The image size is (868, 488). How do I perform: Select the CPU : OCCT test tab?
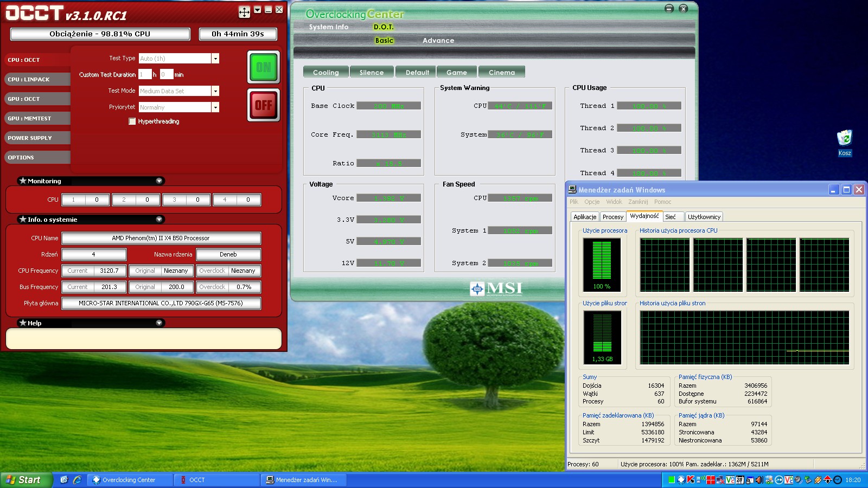(x=37, y=60)
